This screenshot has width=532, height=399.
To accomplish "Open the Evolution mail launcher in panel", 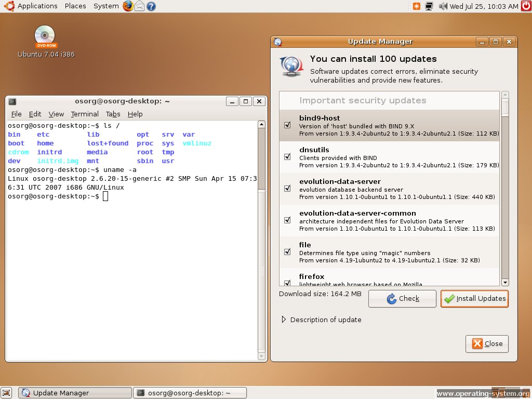I will [x=139, y=6].
